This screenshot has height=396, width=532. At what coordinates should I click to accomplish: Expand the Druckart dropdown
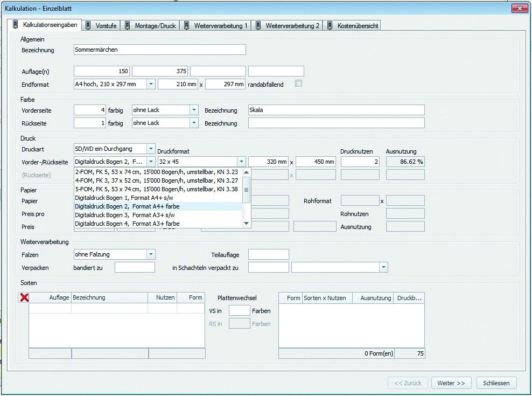(x=151, y=149)
